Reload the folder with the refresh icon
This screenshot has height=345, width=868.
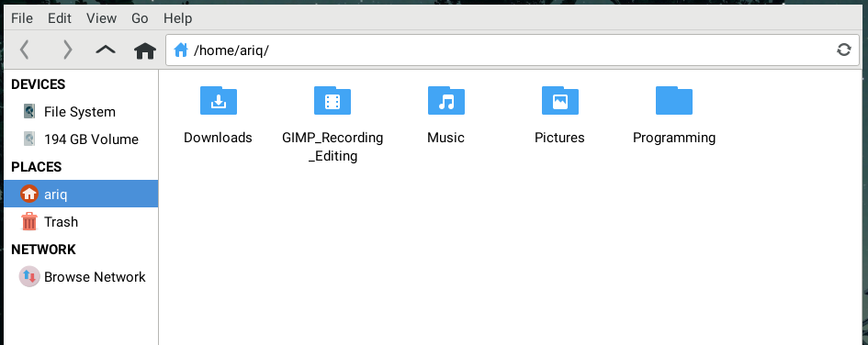click(x=843, y=50)
